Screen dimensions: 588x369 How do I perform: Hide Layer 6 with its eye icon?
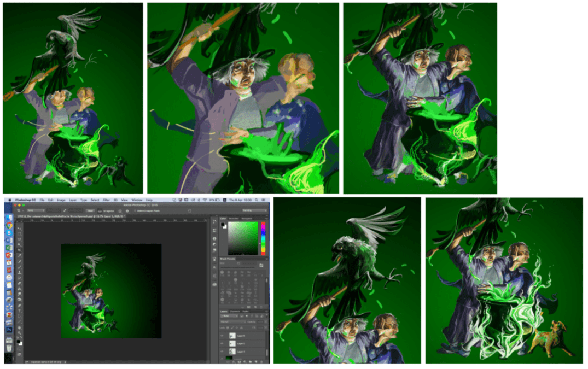[222, 336]
